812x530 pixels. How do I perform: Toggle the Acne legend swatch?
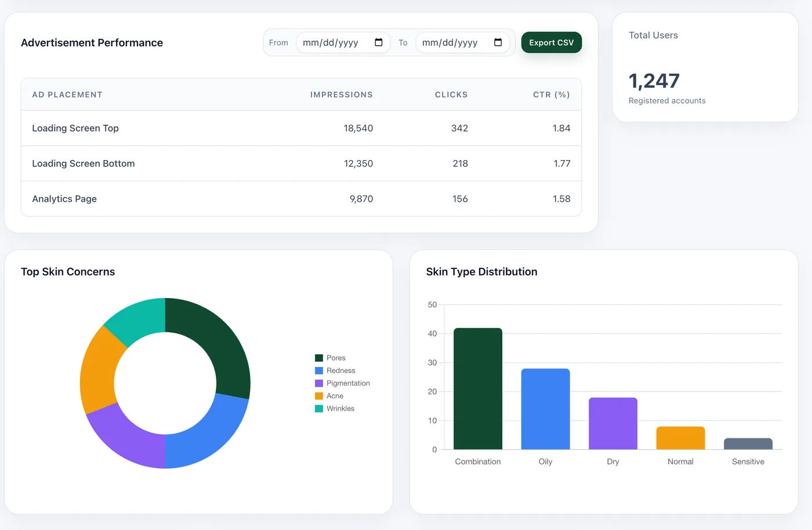[x=319, y=396]
